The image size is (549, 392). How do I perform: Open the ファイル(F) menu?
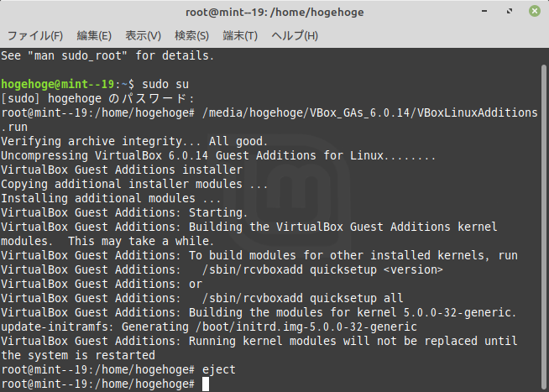(35, 36)
